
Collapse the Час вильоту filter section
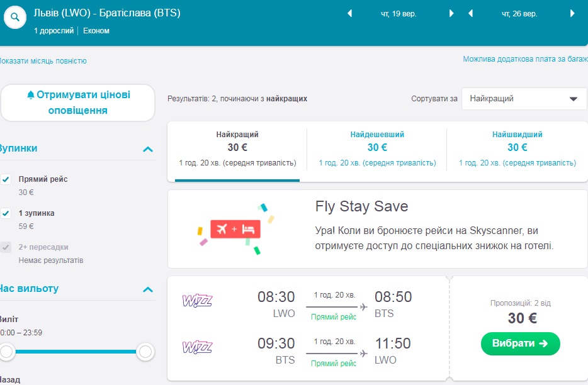148,289
